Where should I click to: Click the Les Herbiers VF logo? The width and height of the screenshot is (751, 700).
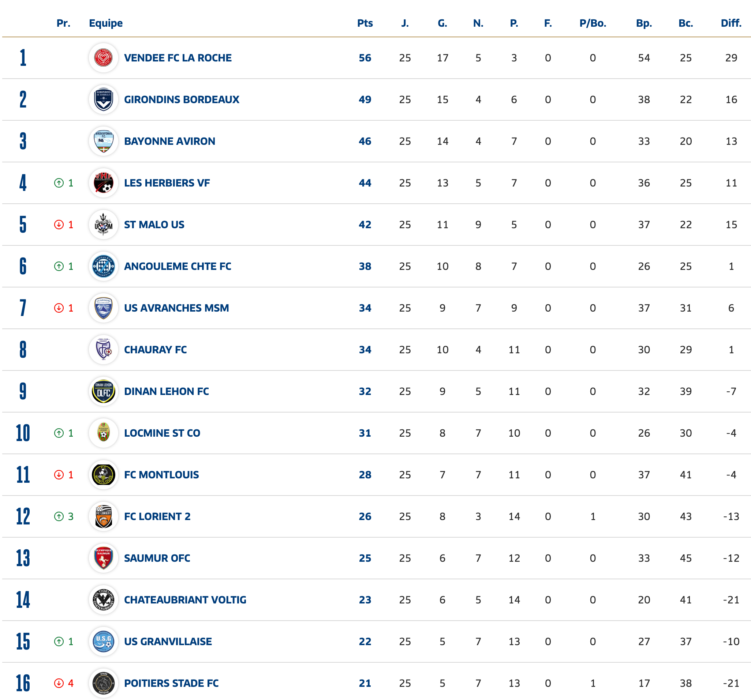[x=104, y=183]
